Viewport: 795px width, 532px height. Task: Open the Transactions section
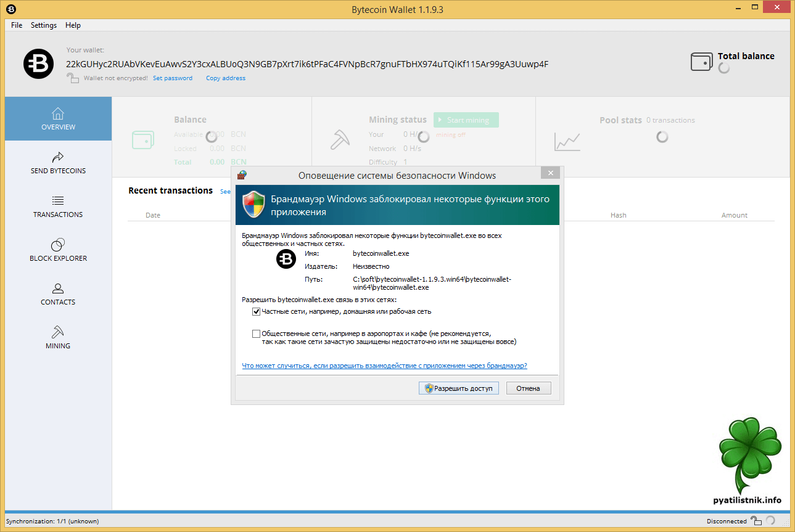coord(59,207)
